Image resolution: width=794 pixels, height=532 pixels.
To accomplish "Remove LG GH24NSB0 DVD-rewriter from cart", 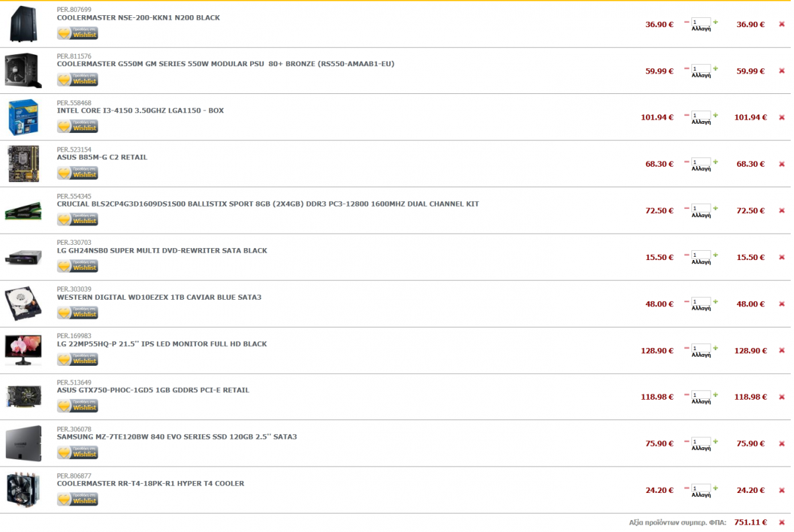I will click(x=781, y=257).
